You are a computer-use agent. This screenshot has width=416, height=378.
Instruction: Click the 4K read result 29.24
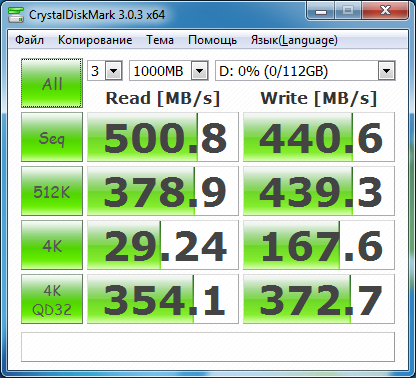(x=163, y=245)
